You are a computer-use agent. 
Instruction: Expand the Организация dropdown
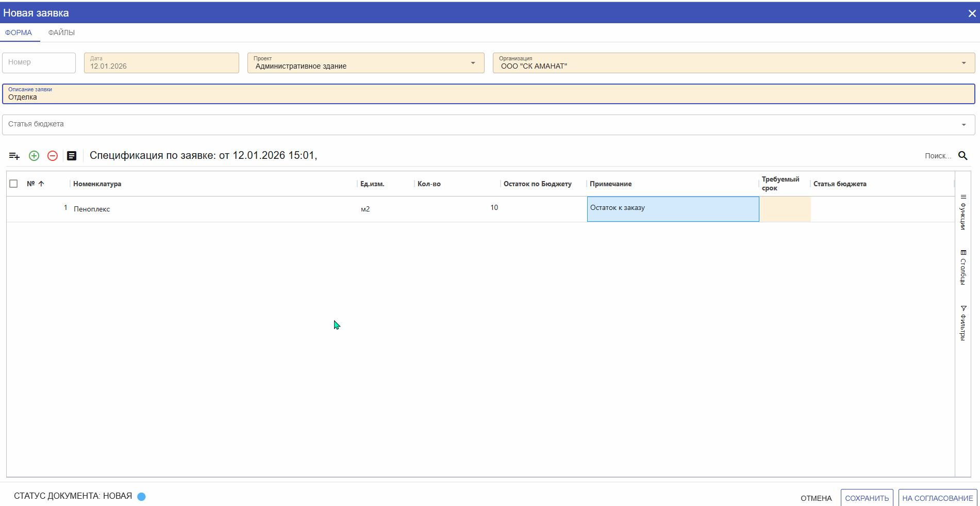(x=964, y=63)
